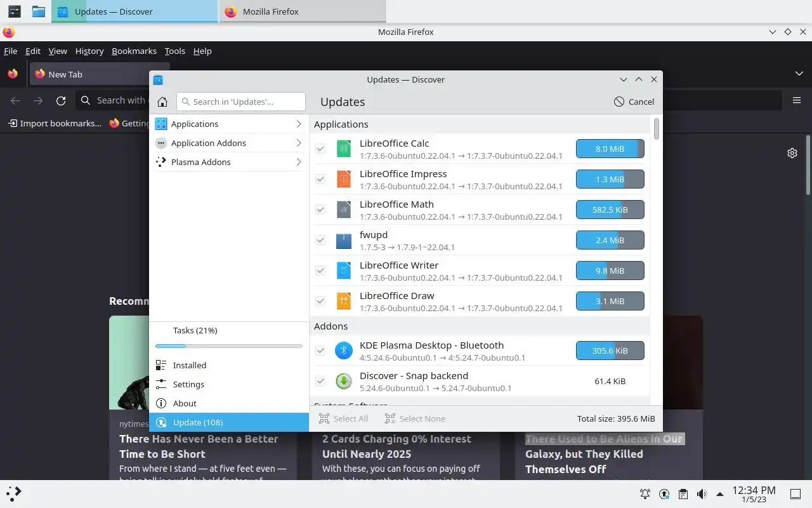Click the show desktop icon in panel
The image size is (812, 508).
(795, 493)
